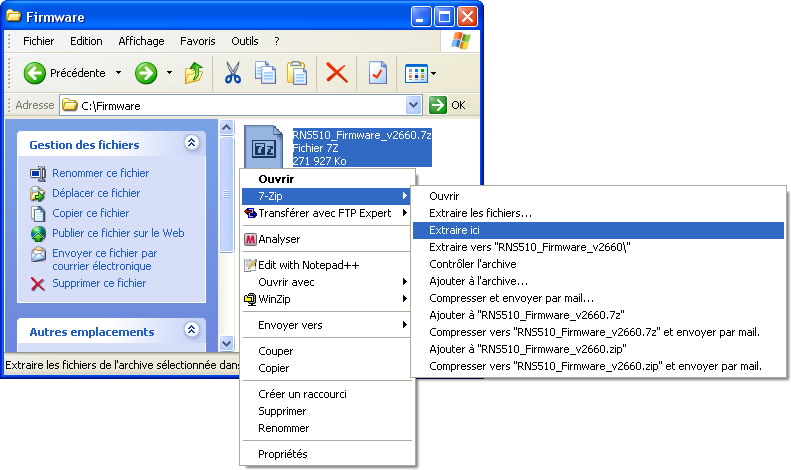Screen dimensions: 791x470
Task: Click the scissors Cut icon
Action: 233,73
